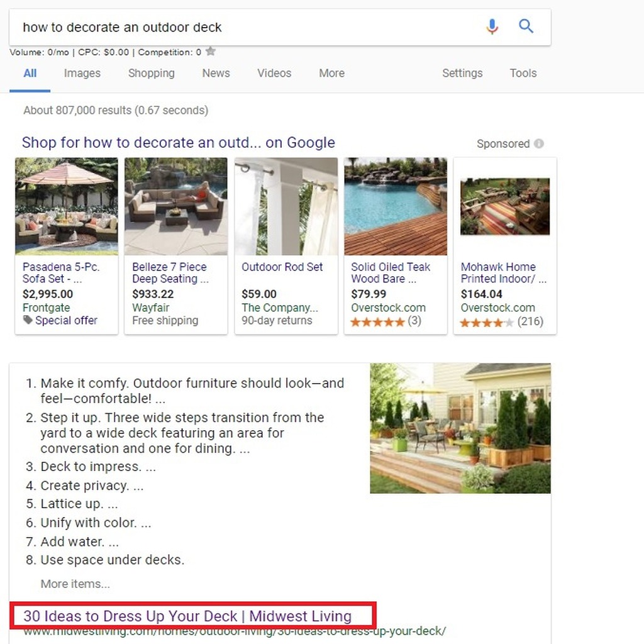Click the Unify with color list item
Screen dimensions: 644x644
click(88, 523)
